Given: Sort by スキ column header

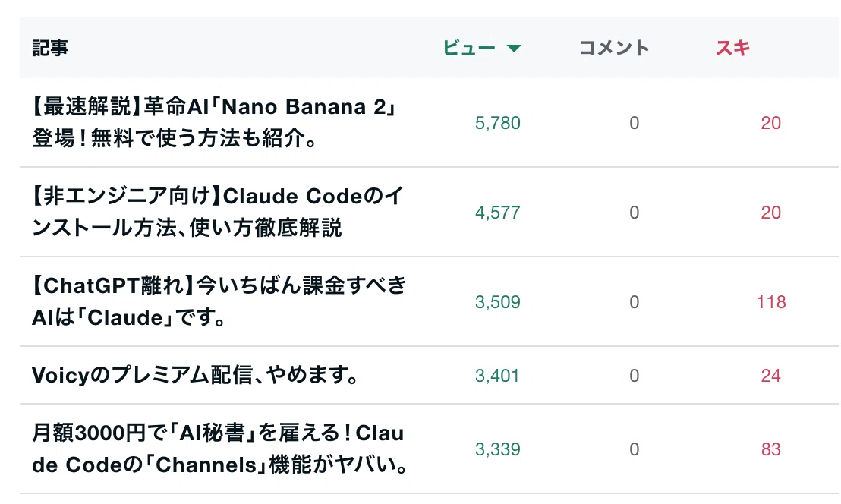Looking at the screenshot, I should tap(732, 49).
